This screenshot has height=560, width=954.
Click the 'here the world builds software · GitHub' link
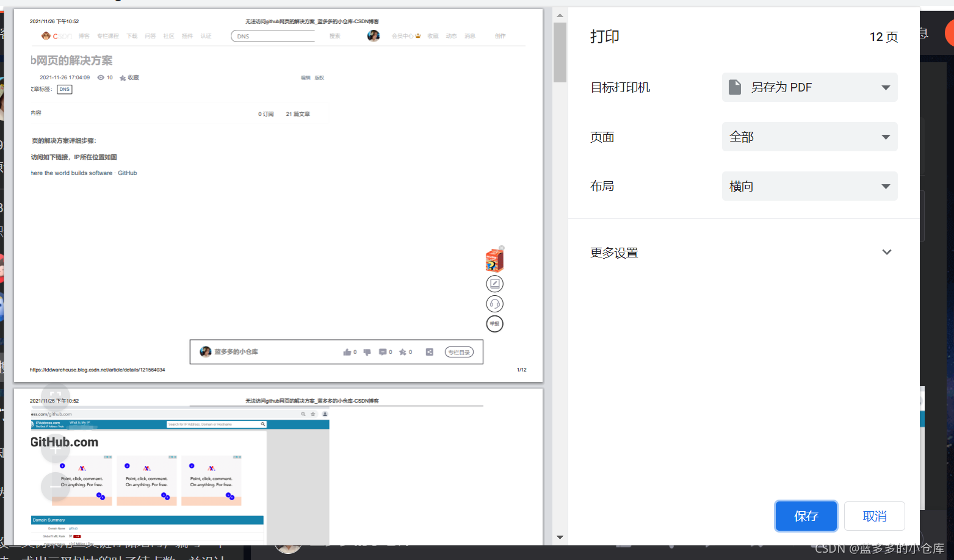tap(84, 173)
